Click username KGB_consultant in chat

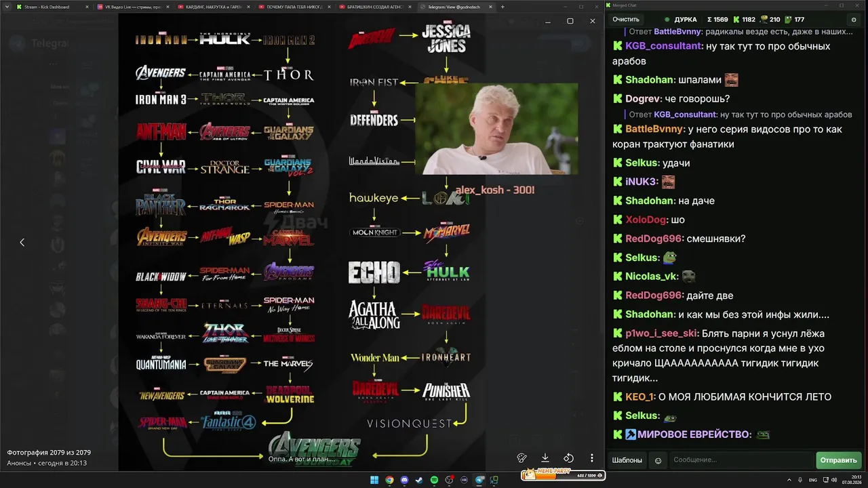[x=663, y=46]
